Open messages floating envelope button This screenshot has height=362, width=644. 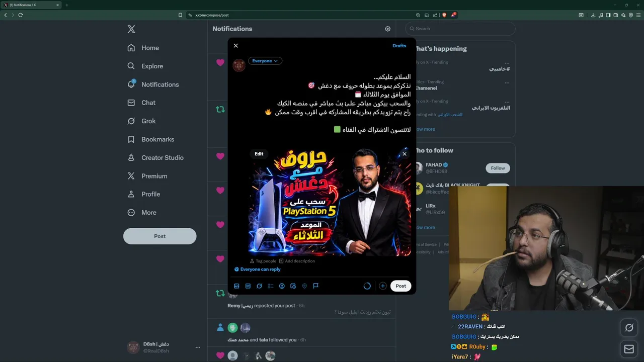[x=629, y=349]
